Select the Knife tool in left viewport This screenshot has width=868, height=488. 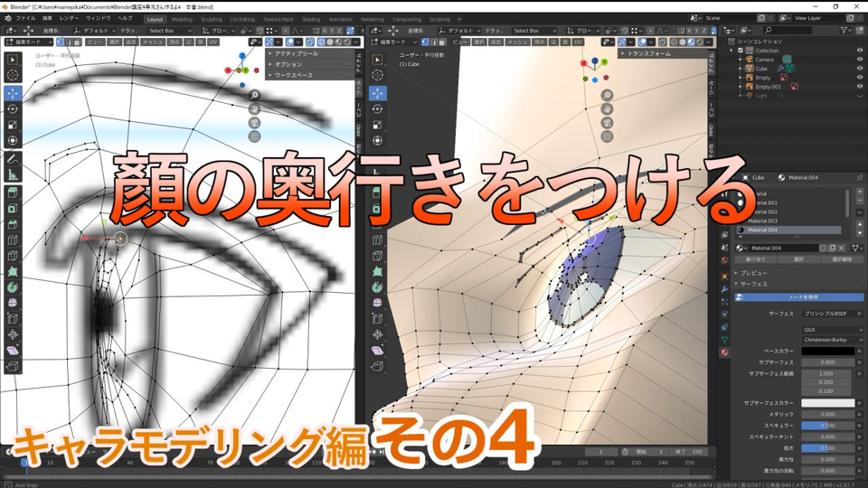[13, 256]
